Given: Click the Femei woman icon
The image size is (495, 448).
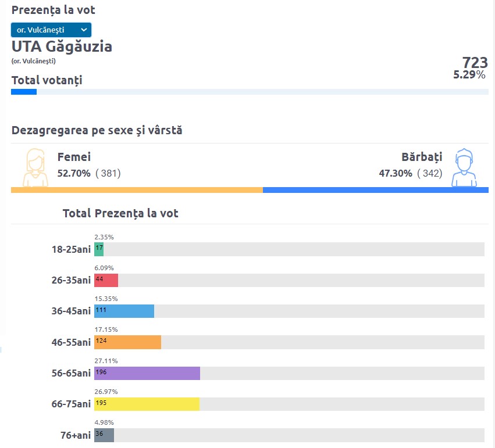Looking at the screenshot, I should point(35,167).
